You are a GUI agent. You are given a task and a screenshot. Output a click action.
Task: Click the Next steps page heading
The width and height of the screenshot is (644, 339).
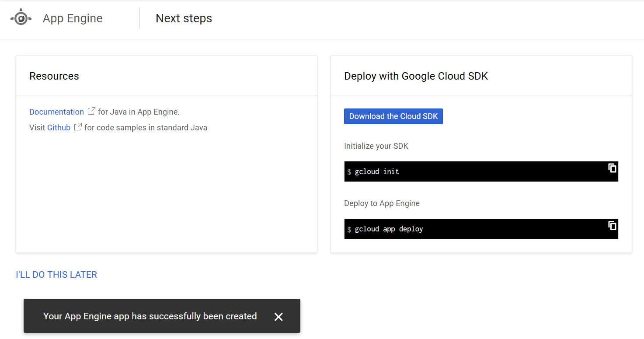[x=184, y=18]
